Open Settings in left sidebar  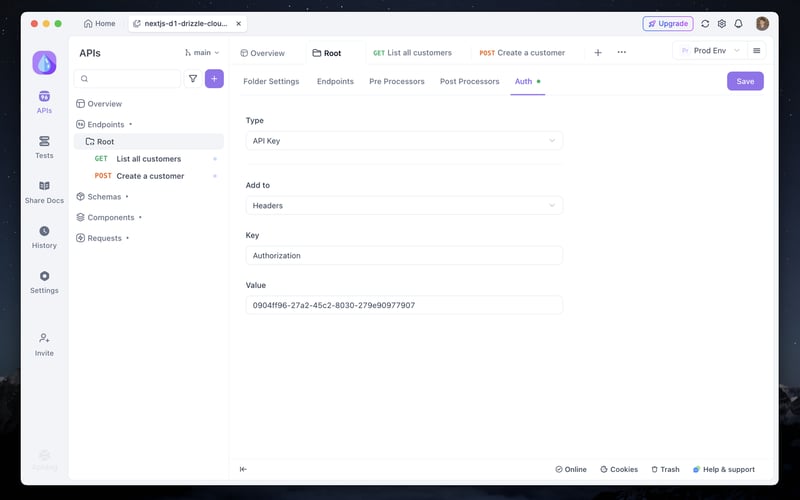(x=44, y=282)
